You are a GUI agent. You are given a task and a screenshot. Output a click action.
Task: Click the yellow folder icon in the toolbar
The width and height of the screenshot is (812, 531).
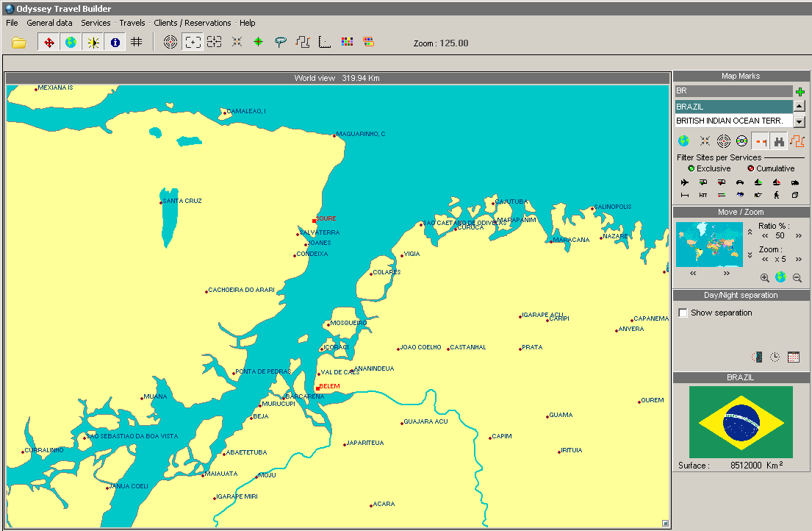point(19,43)
